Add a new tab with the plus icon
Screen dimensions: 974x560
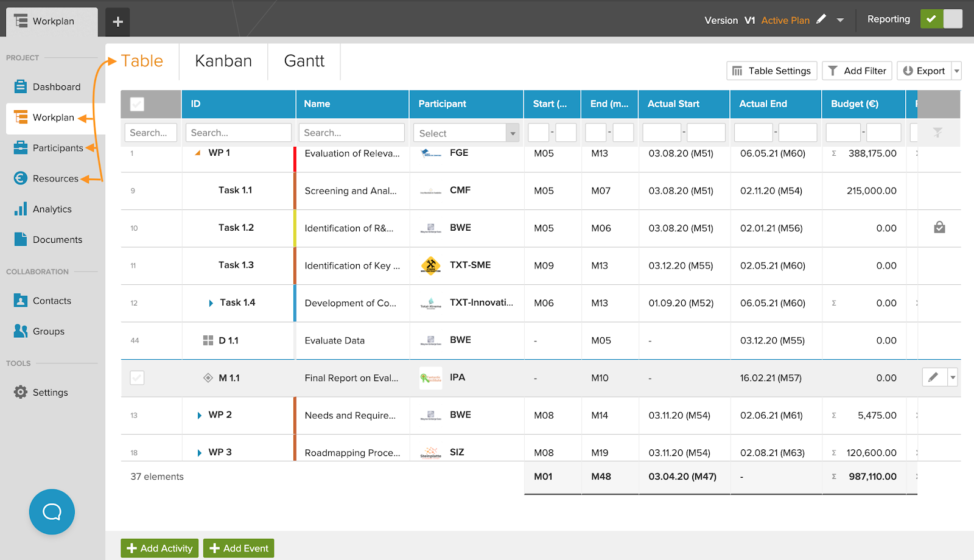117,22
